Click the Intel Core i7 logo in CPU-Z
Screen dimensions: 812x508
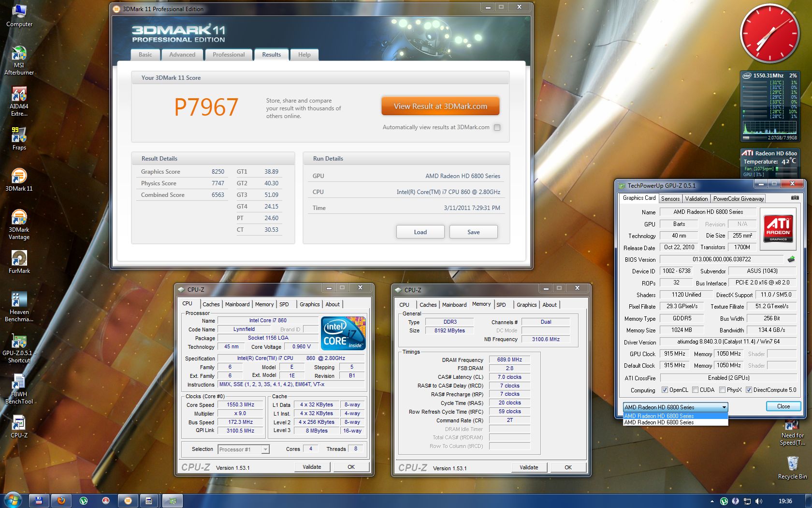coord(343,333)
